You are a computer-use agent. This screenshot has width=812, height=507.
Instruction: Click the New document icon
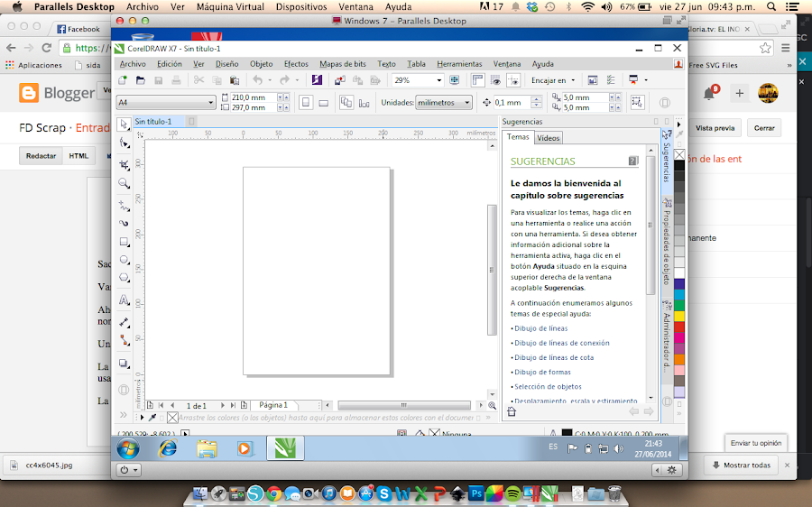[x=123, y=80]
